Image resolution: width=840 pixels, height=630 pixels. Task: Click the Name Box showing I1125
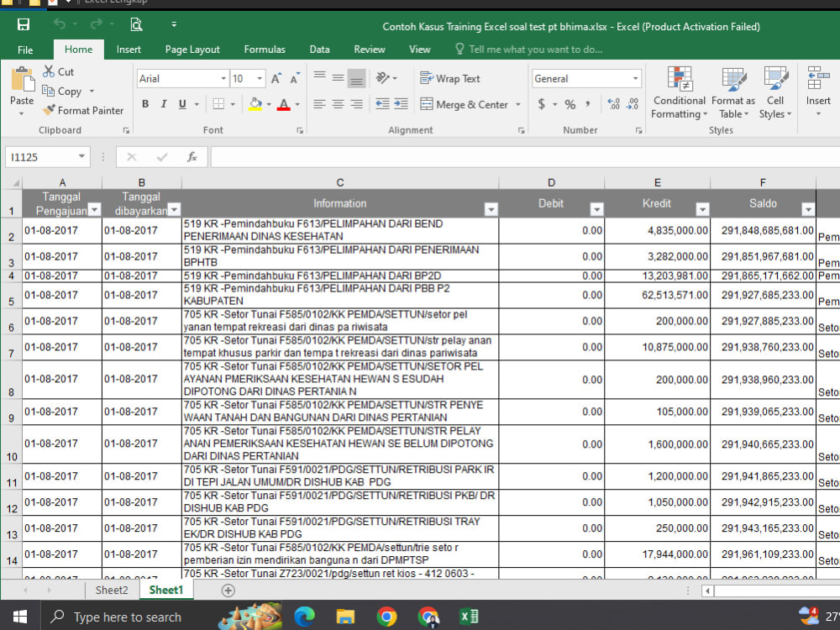46,157
